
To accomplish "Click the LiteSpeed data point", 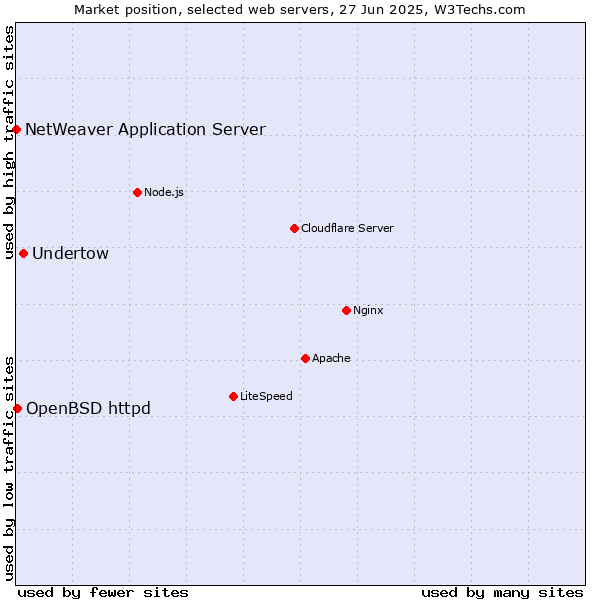I will [234, 396].
